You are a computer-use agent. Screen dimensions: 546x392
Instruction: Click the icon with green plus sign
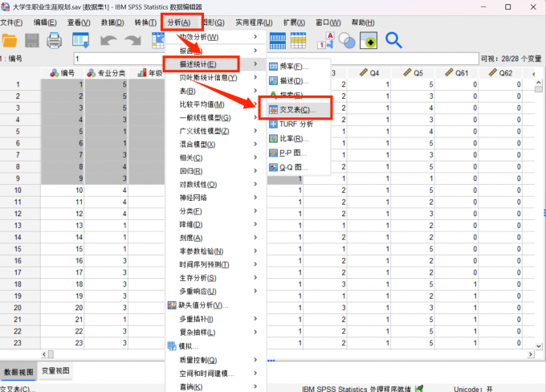point(369,40)
